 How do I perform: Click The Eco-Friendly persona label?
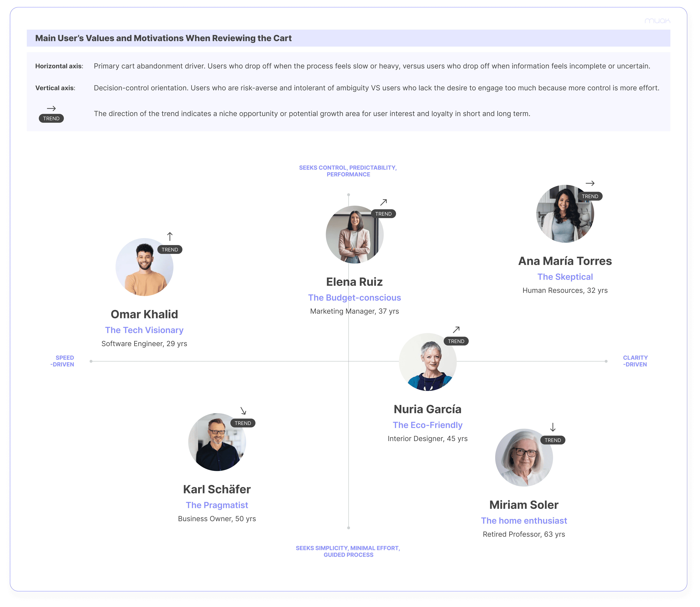tap(427, 425)
